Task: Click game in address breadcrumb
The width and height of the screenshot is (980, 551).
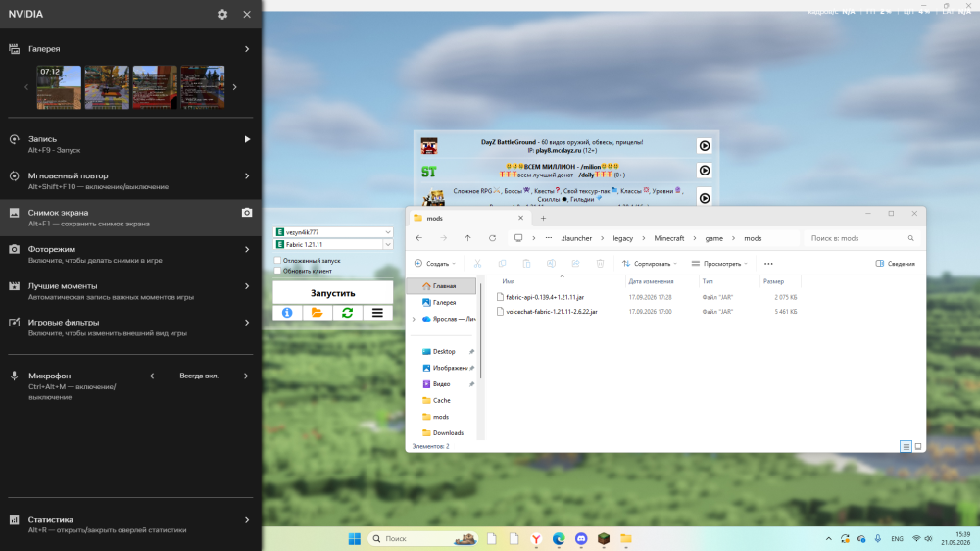Action: [x=713, y=238]
